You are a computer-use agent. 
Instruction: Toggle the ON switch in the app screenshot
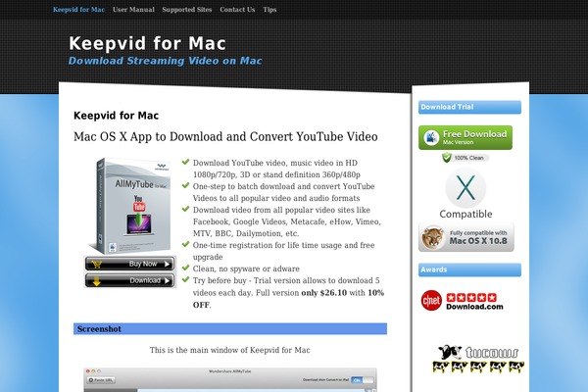pyautogui.click(x=363, y=380)
